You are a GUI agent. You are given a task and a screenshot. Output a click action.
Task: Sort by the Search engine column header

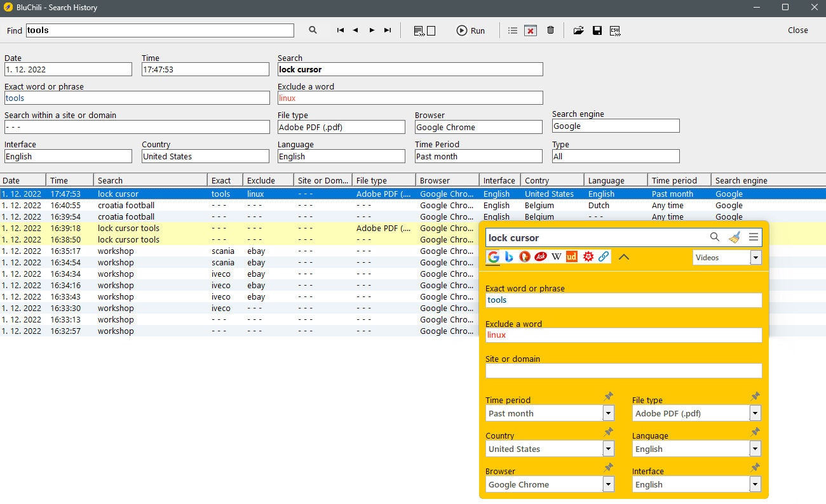click(x=768, y=180)
